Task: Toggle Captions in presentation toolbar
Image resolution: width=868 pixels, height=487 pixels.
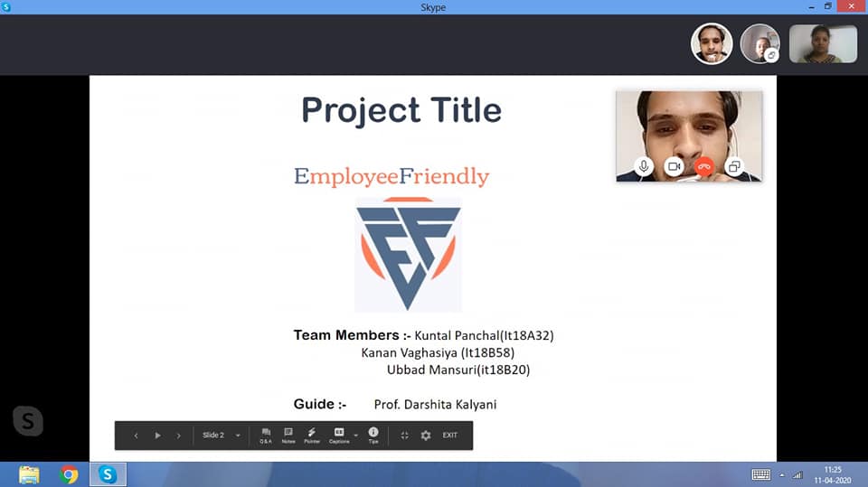Action: coord(339,435)
